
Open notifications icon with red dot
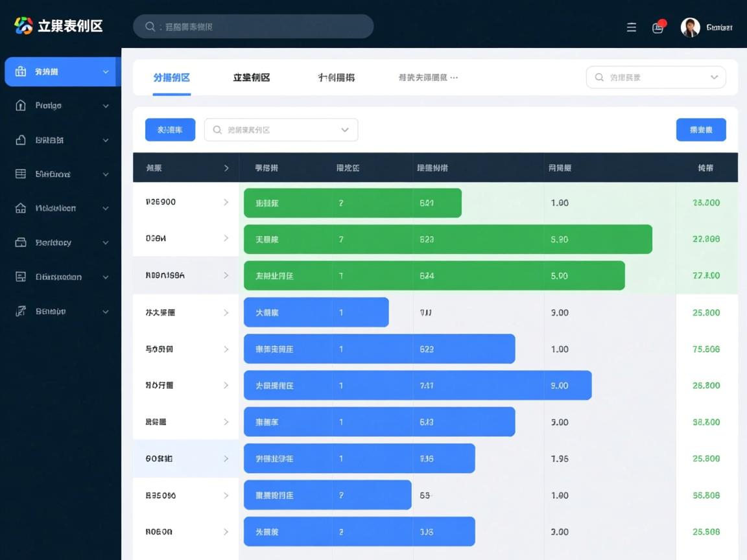pos(658,27)
